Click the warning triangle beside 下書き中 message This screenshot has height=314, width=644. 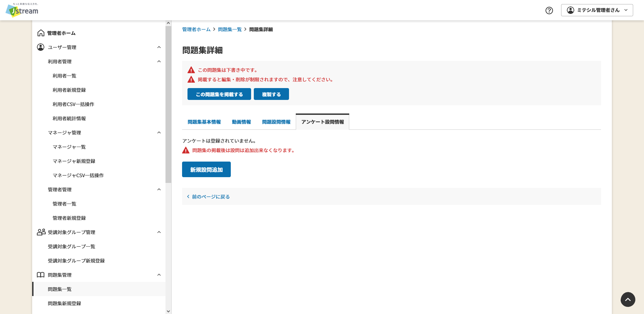(x=191, y=70)
